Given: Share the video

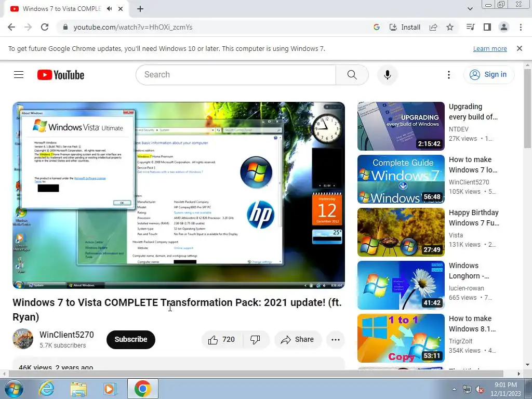Looking at the screenshot, I should [x=298, y=339].
